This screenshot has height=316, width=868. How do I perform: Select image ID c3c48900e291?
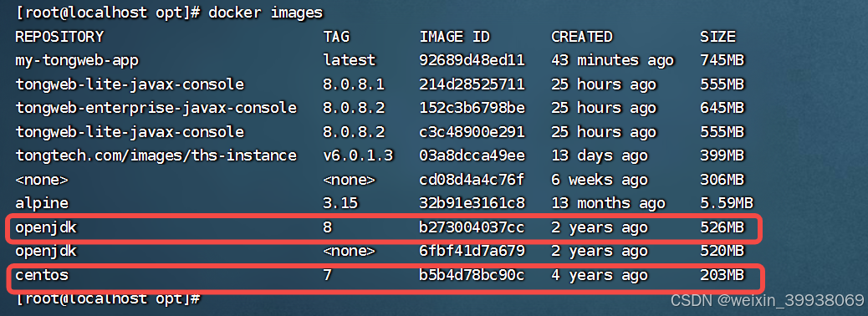point(472,132)
